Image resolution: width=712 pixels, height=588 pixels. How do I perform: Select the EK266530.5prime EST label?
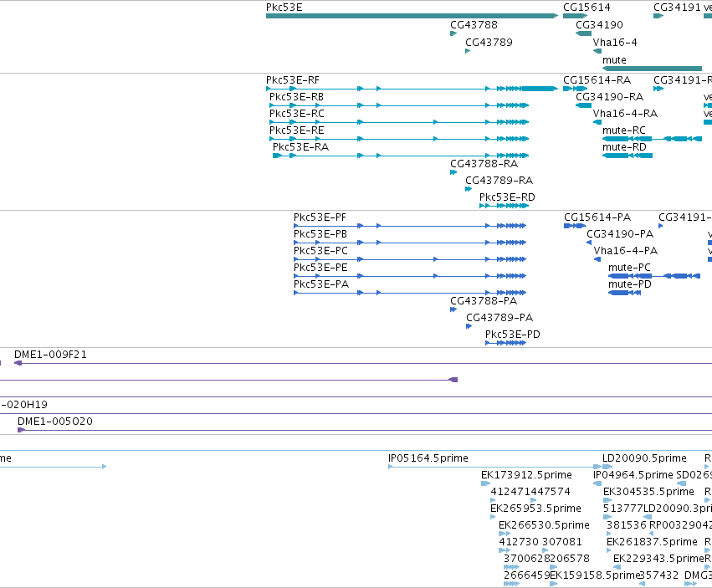(544, 525)
